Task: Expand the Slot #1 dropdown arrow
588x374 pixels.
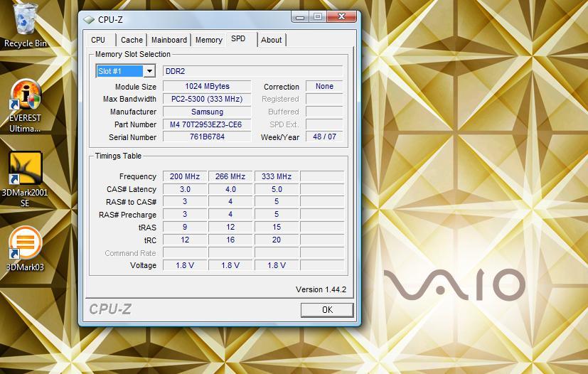Action: (149, 71)
